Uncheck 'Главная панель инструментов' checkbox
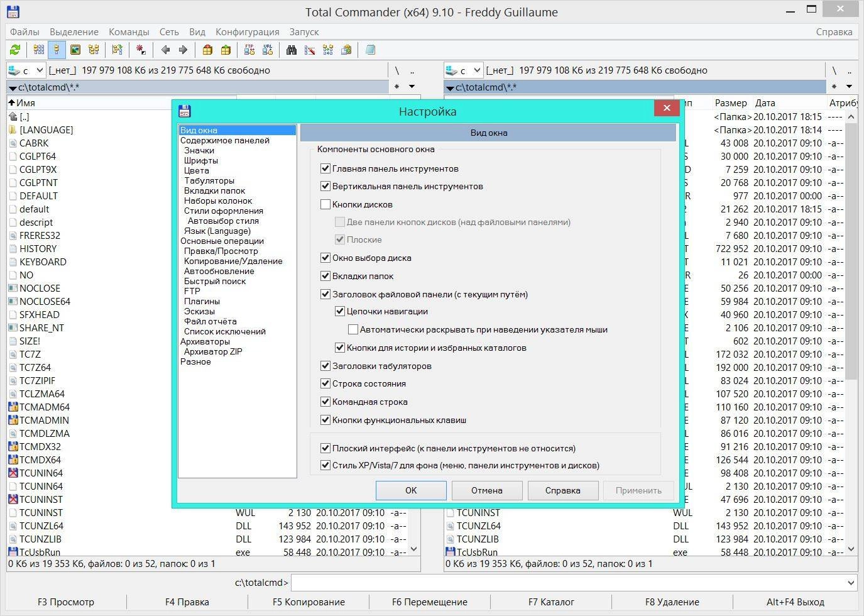Screen dimensions: 864x616 325,168
